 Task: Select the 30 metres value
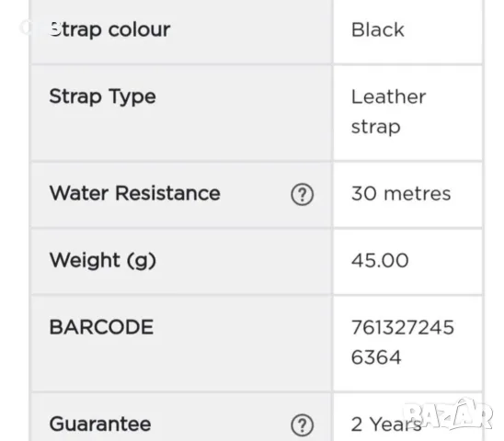(x=401, y=194)
